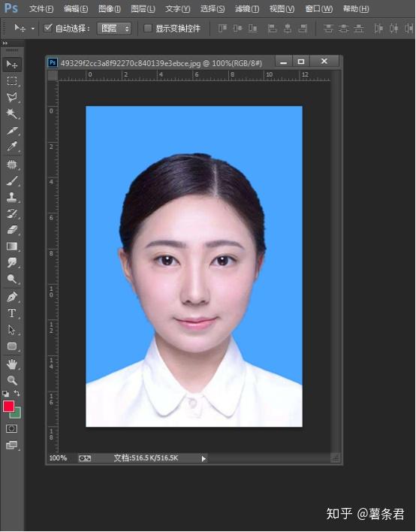
Task: Click the 100% zoom level field
Action: click(58, 458)
